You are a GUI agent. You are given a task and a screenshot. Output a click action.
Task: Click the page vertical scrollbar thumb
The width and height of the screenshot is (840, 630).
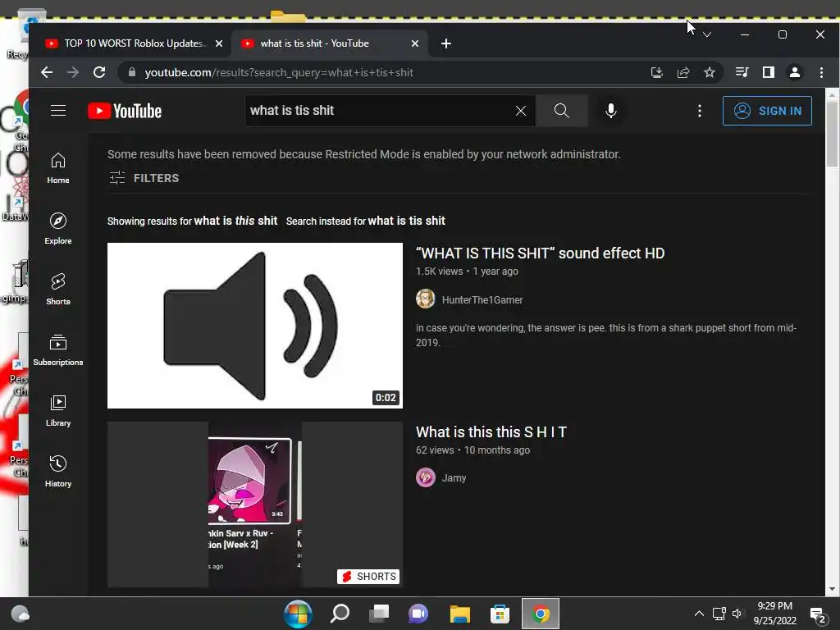pos(832,134)
